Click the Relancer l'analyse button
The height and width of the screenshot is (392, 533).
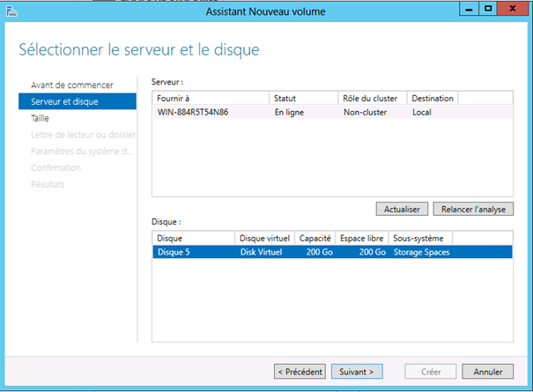(x=473, y=209)
